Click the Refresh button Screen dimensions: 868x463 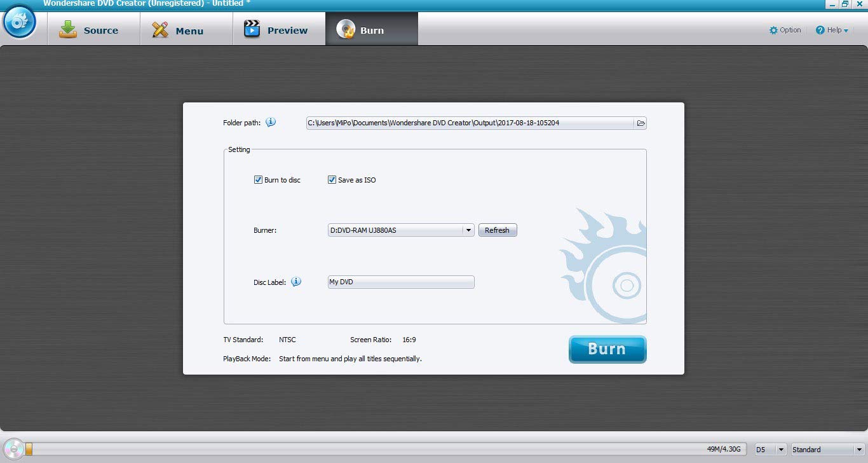[x=498, y=230]
